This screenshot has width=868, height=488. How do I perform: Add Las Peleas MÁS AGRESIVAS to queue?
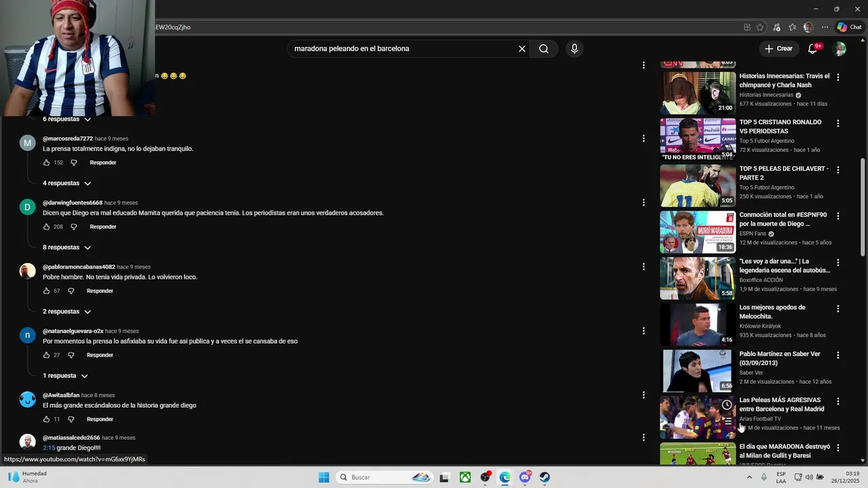click(726, 421)
